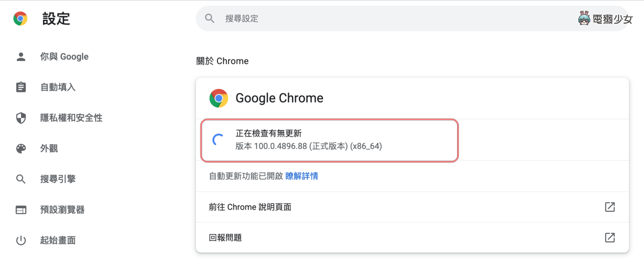Open the 瞭解詳情 link

click(x=301, y=176)
